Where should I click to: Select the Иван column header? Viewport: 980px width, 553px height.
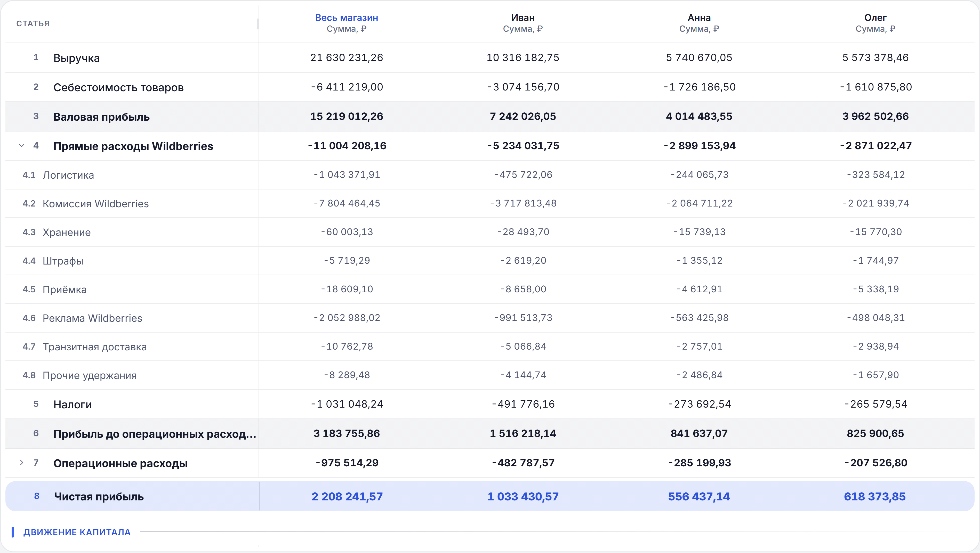tap(523, 18)
